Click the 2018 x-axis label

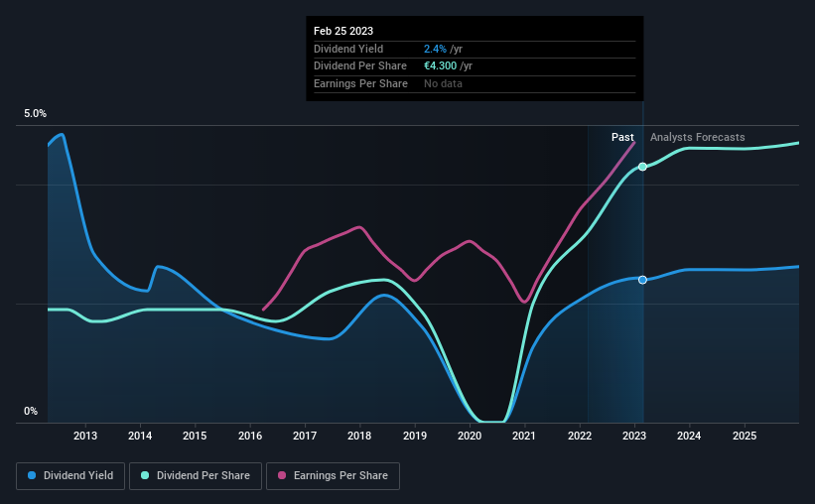pyautogui.click(x=359, y=436)
